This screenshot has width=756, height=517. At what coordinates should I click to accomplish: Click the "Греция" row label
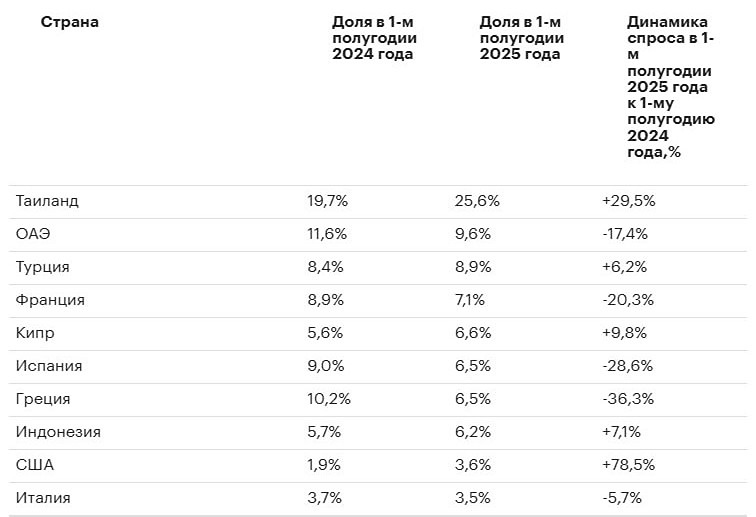(43, 399)
